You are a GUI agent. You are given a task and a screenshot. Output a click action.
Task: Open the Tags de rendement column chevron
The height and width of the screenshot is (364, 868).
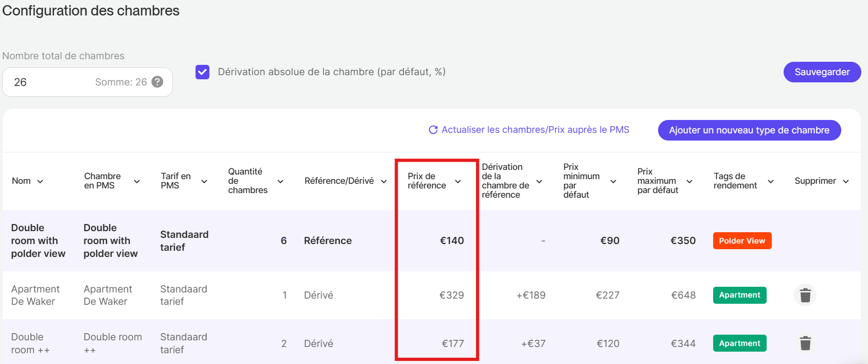pos(771,181)
